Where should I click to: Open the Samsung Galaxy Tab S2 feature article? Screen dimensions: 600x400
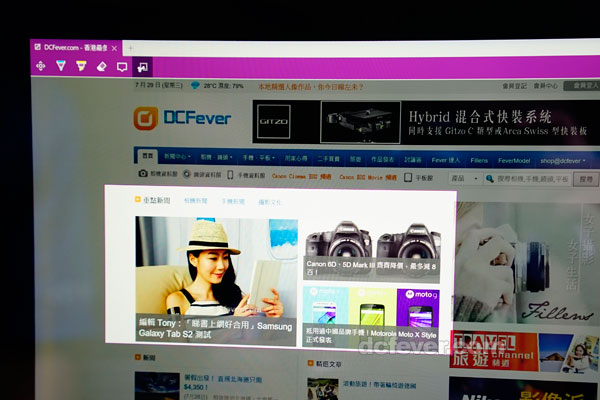(216, 281)
